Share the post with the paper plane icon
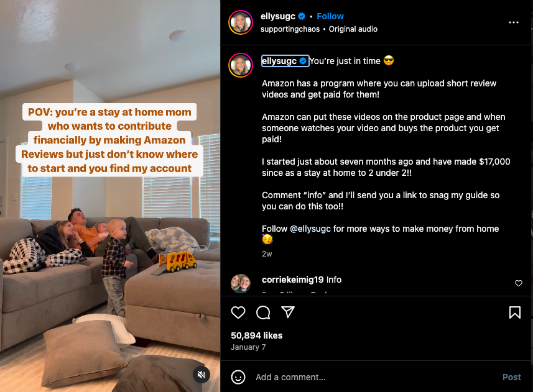This screenshot has width=533, height=392. pyautogui.click(x=288, y=312)
